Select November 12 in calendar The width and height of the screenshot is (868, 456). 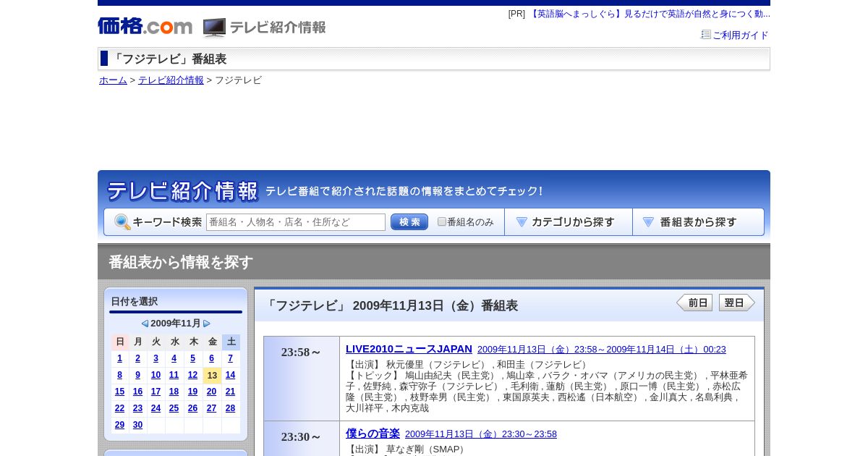click(x=193, y=375)
